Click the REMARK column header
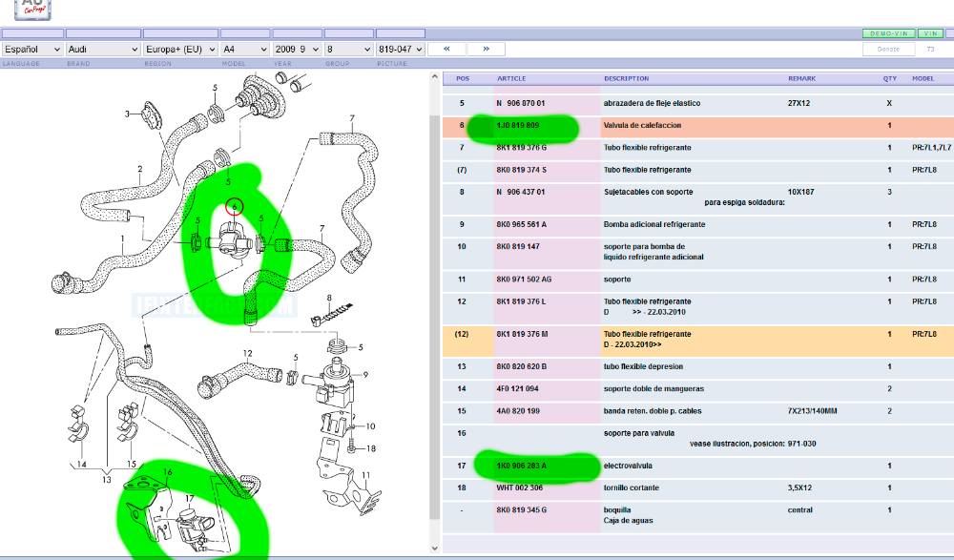Screen dimensions: 954x560 coord(802,78)
